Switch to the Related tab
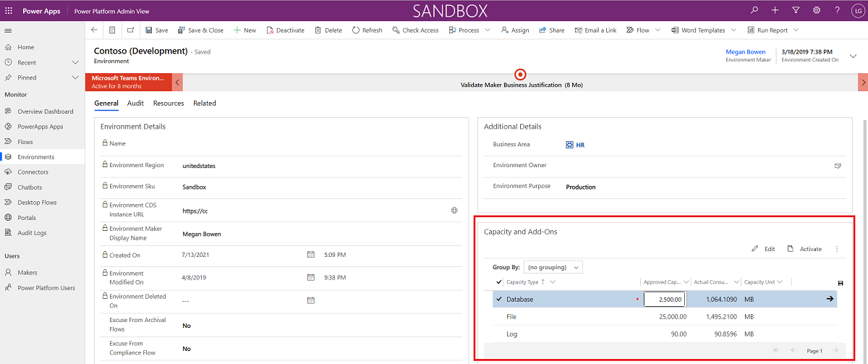The width and height of the screenshot is (868, 364). click(205, 103)
